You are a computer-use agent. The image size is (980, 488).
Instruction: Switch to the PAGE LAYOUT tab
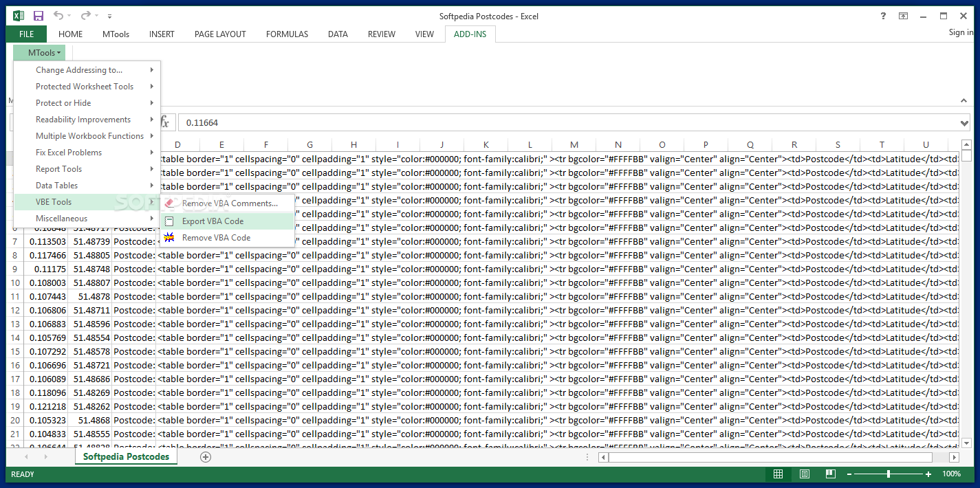click(220, 34)
